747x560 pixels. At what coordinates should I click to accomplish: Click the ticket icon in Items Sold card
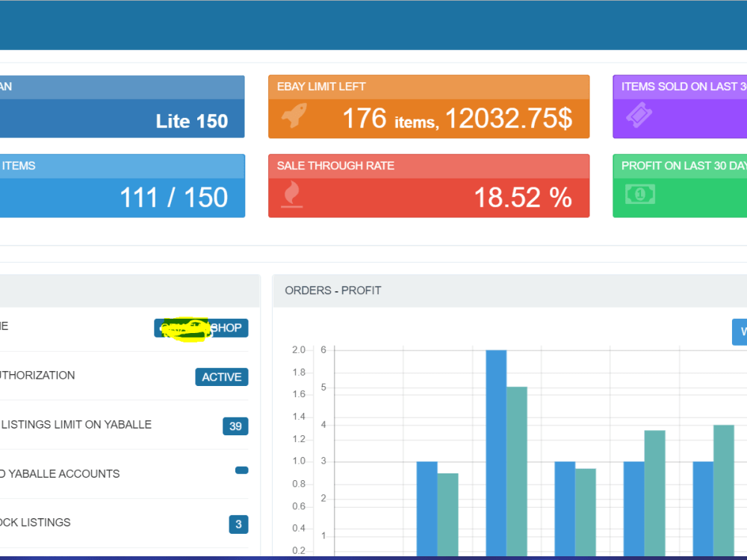(639, 115)
